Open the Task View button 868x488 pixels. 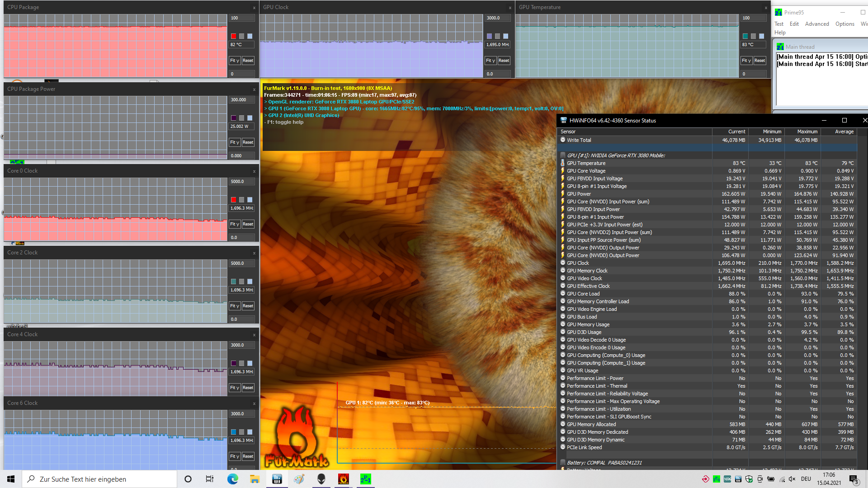pyautogui.click(x=210, y=479)
